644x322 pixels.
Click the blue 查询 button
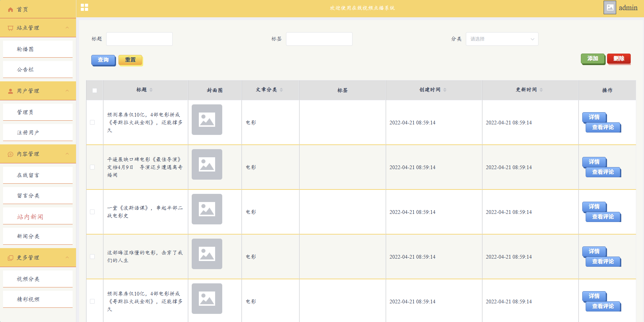pyautogui.click(x=103, y=60)
